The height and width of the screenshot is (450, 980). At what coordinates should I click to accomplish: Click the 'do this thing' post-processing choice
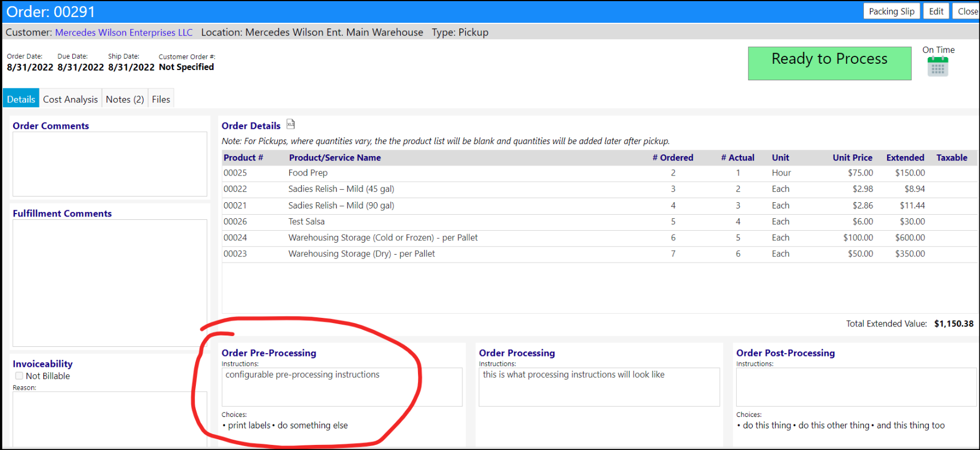coord(767,426)
